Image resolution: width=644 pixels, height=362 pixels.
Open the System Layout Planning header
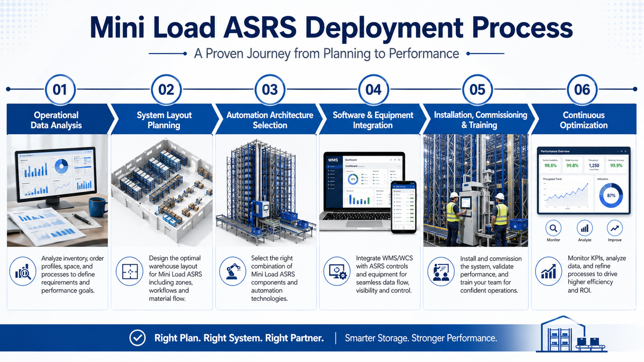[164, 120]
